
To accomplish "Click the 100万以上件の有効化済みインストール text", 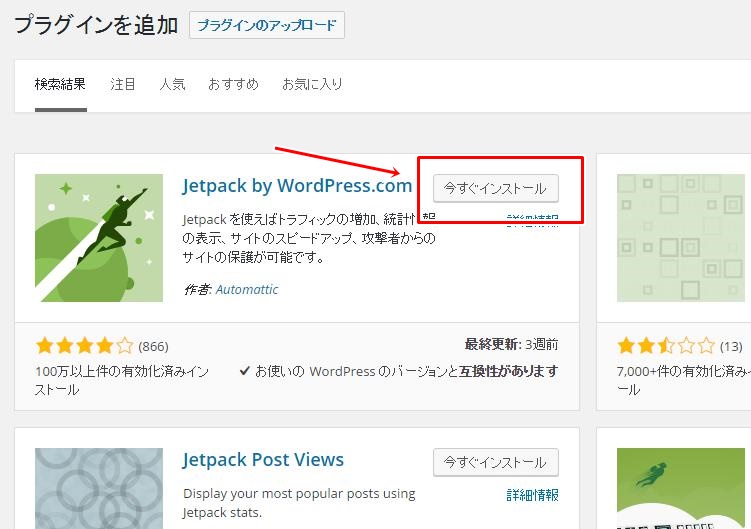I will click(122, 380).
